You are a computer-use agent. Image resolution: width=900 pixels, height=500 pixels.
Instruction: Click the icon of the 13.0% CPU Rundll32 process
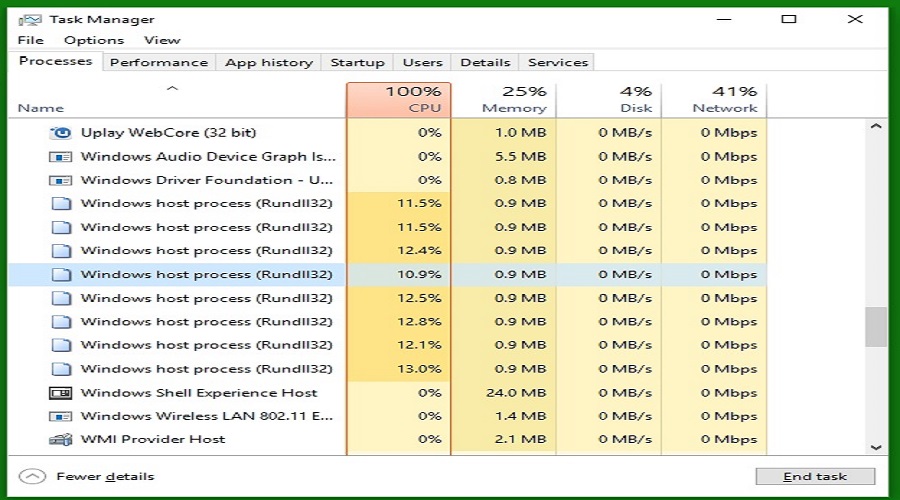[x=61, y=369]
